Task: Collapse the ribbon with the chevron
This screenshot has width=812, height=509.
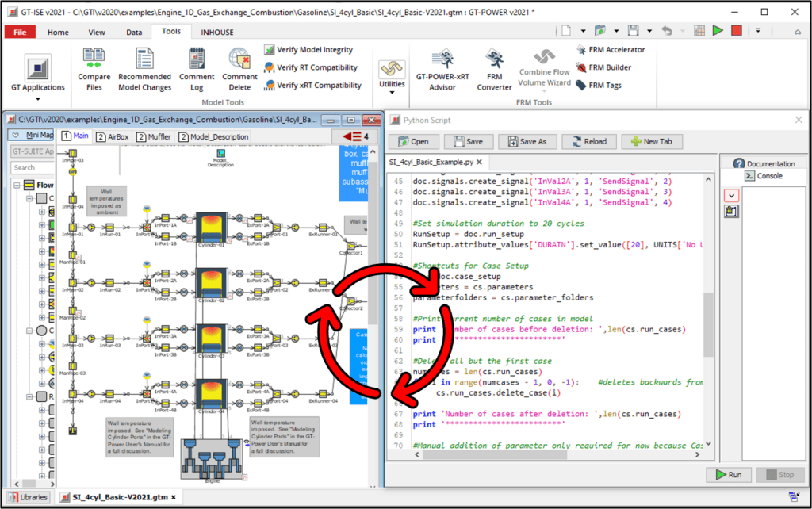Action: point(798,32)
